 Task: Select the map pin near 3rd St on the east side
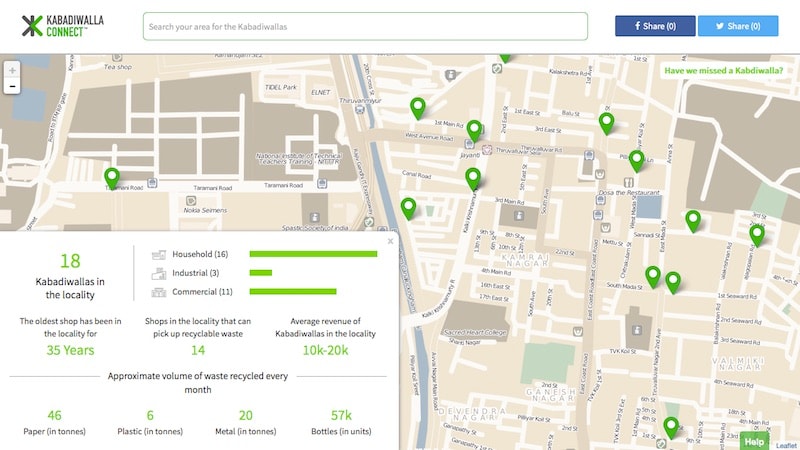[x=757, y=235]
